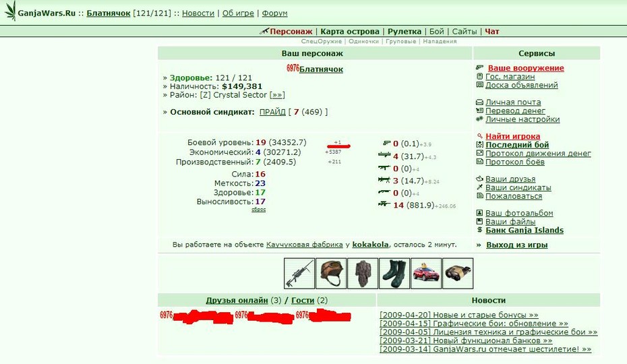The image size is (627, 364).
Task: Click the board icon beside Доска объявлений
Action: coord(480,85)
